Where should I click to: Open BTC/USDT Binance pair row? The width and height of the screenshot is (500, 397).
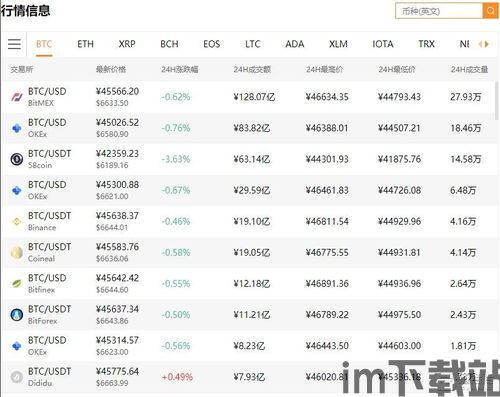(249, 222)
